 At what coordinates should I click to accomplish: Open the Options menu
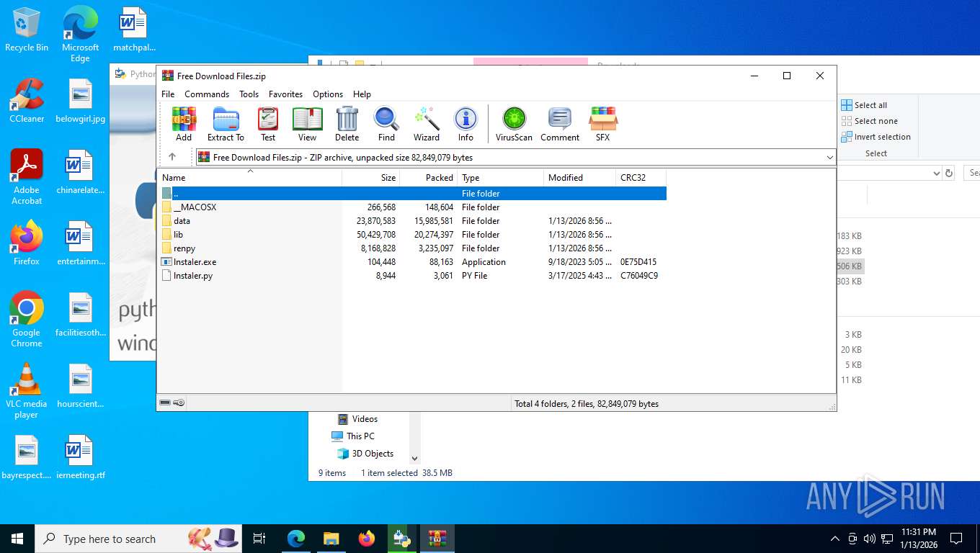(x=328, y=94)
